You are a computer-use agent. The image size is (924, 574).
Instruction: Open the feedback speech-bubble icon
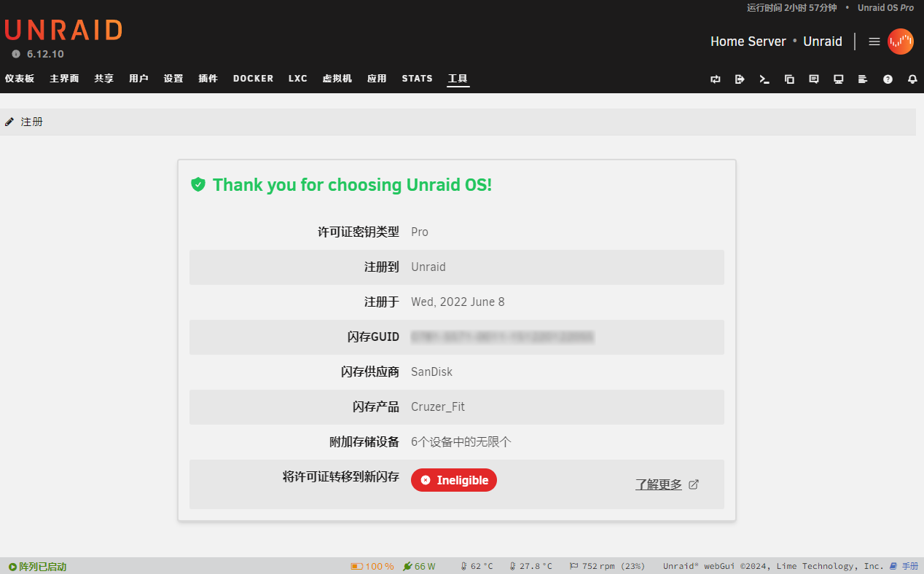(813, 79)
